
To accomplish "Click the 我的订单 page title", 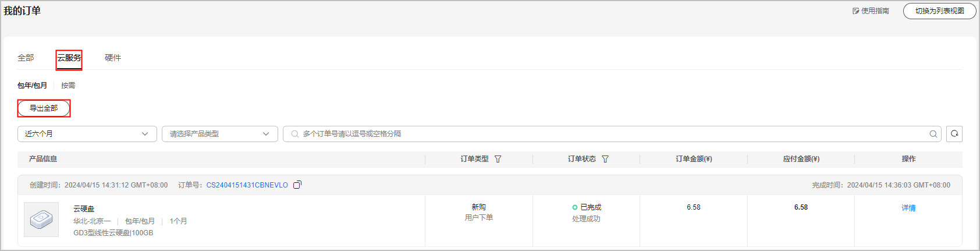I will coord(22,11).
